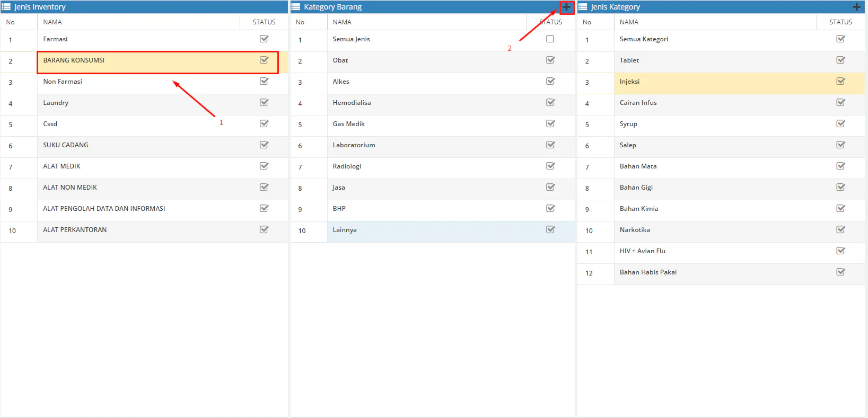Click the list icon beside Jenis Kategory title
Image resolution: width=868 pixels, height=418 pixels.
[583, 7]
